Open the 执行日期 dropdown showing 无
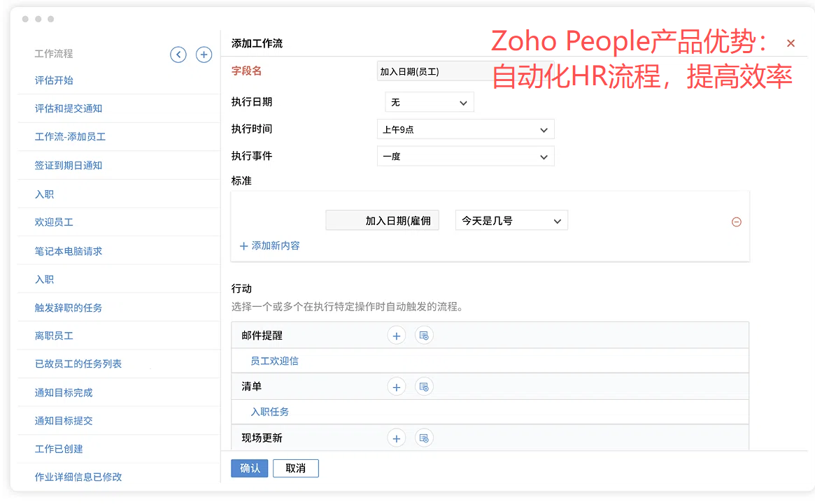 point(430,102)
